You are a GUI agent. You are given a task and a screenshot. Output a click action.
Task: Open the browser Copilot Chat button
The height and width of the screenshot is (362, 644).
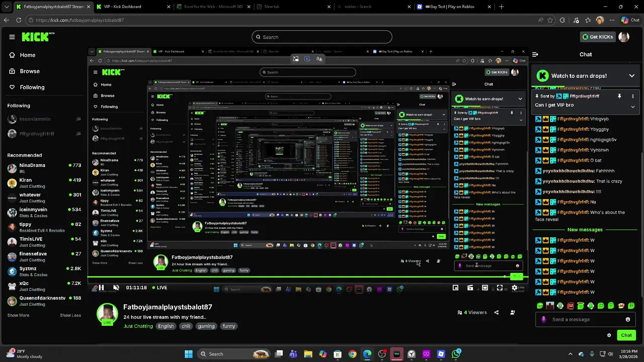click(631, 20)
